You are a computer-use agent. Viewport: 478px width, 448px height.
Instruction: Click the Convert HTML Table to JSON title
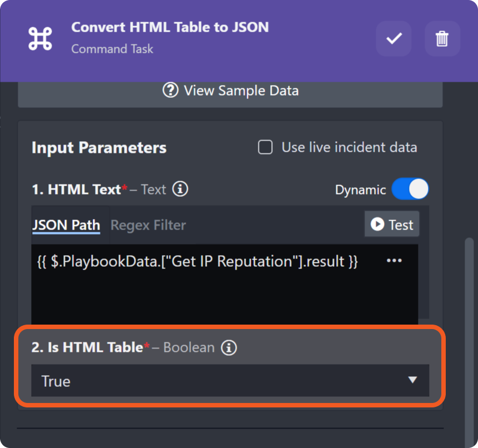tap(170, 27)
